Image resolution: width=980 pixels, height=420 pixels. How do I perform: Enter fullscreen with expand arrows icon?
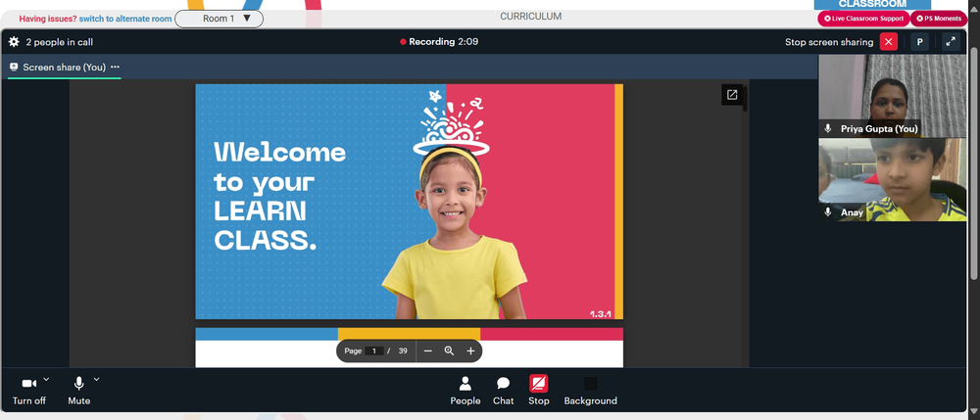click(x=951, y=42)
